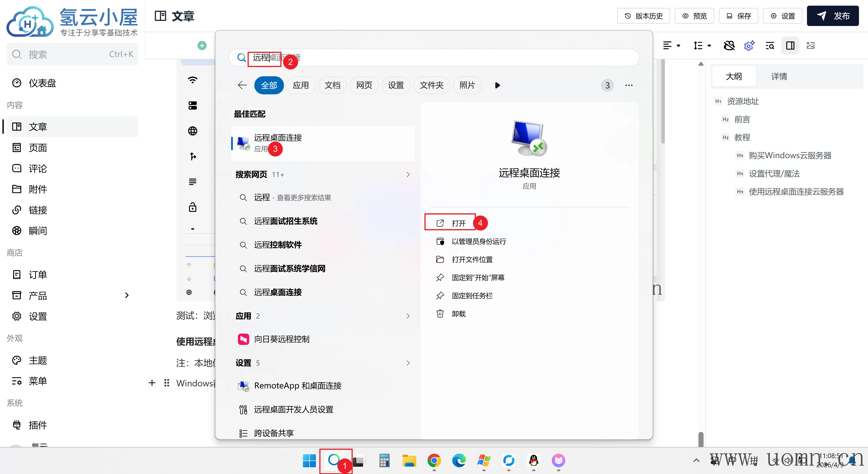Click back arrow in search panel

pos(242,85)
